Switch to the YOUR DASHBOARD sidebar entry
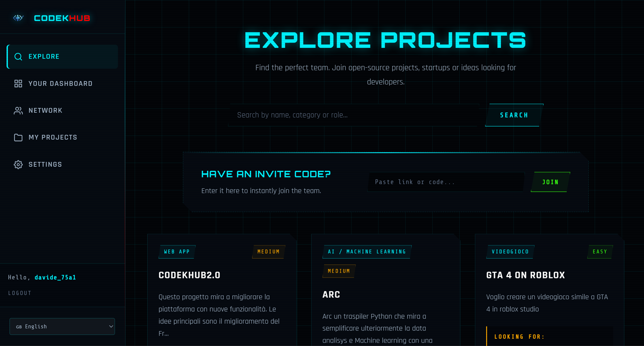The width and height of the screenshot is (644, 346). click(x=60, y=83)
